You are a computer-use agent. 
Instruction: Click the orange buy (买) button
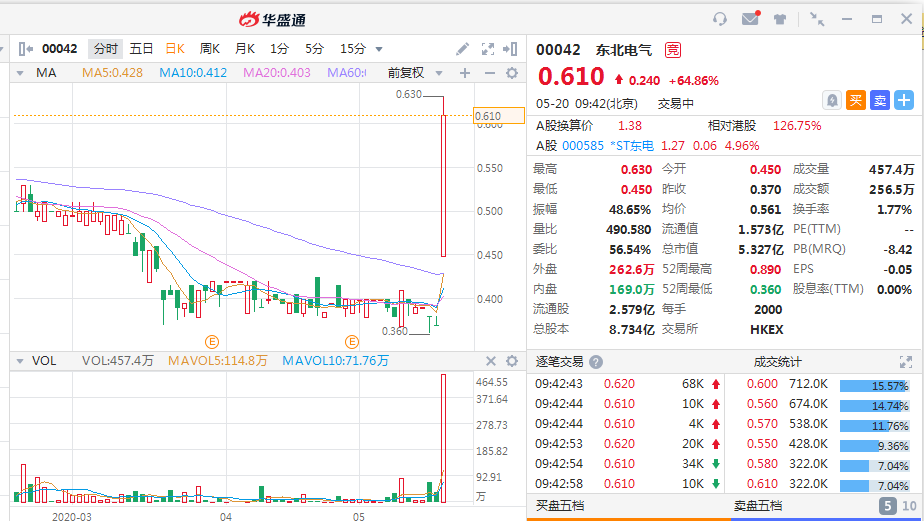click(x=856, y=100)
